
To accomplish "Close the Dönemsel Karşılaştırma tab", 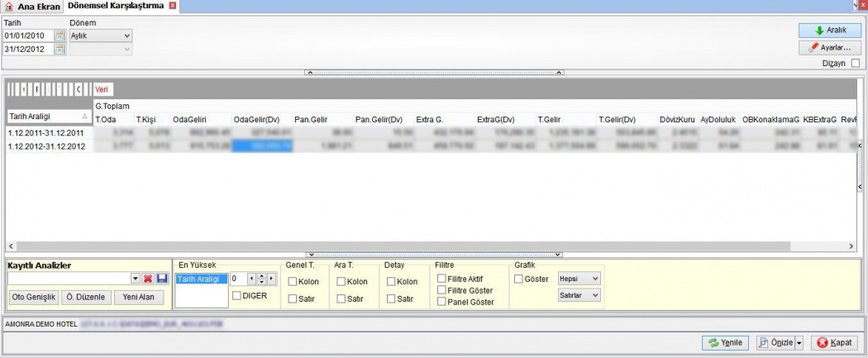I will pyautogui.click(x=172, y=6).
